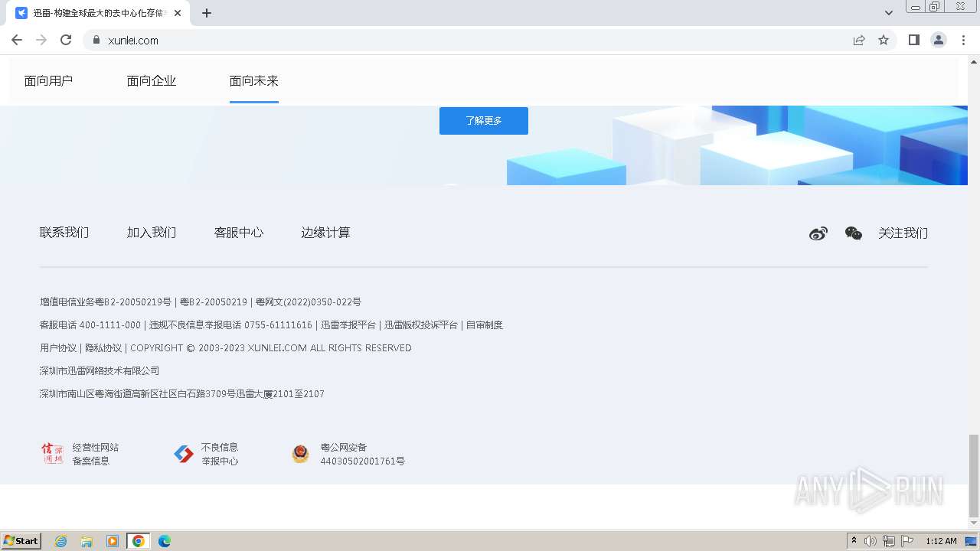Open 迅雷版权投诉平台 link
The width and height of the screenshot is (980, 551).
(x=421, y=325)
